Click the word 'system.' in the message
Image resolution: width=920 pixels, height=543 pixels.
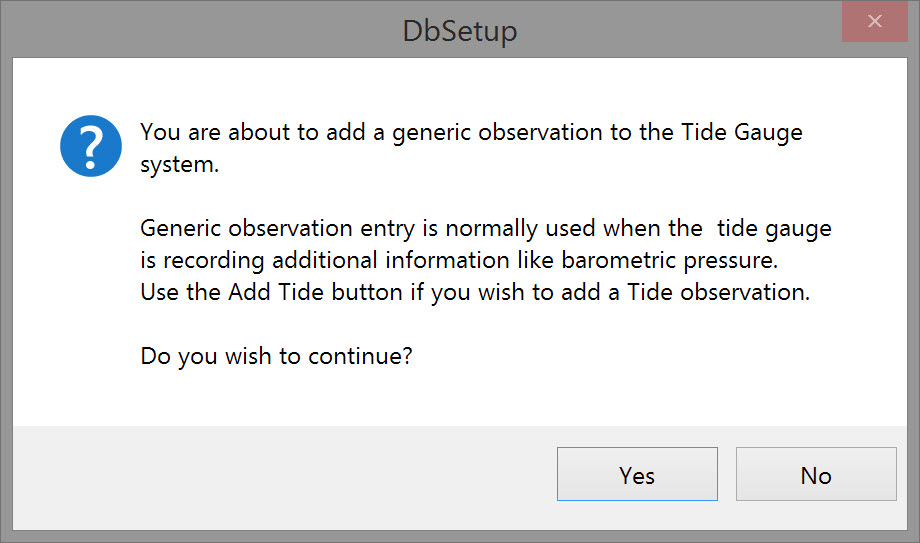coord(179,165)
